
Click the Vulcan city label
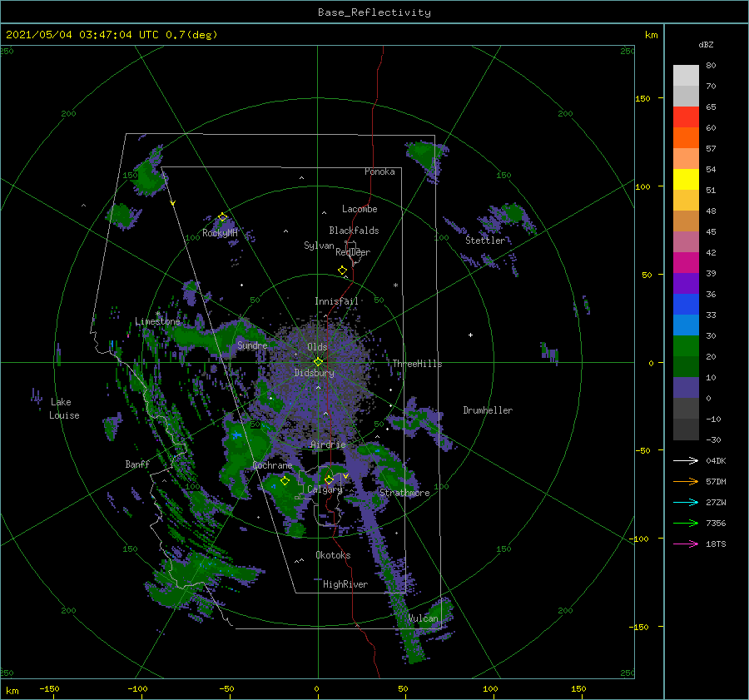click(x=424, y=618)
